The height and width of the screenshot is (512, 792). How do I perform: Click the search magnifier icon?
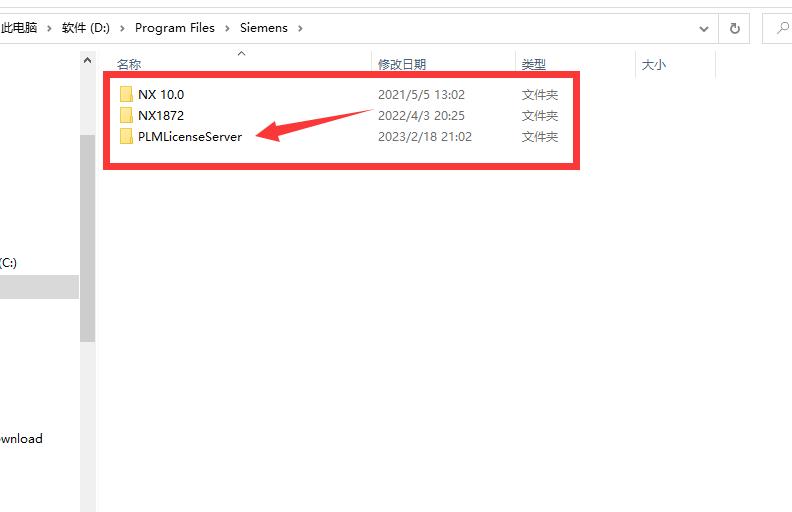click(x=782, y=28)
